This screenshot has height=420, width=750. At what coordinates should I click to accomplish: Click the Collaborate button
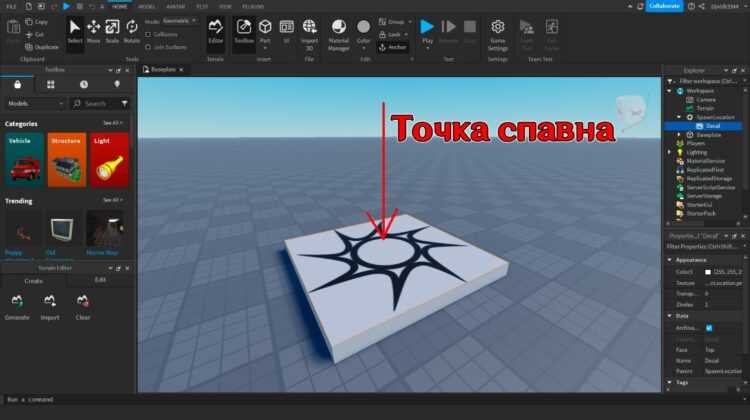click(664, 6)
